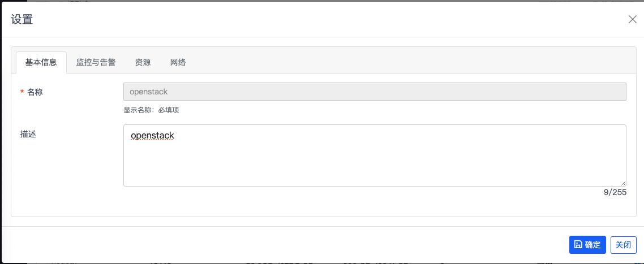Click the dimmed background below the dialog
This screenshot has width=644, height=264.
coord(322,262)
